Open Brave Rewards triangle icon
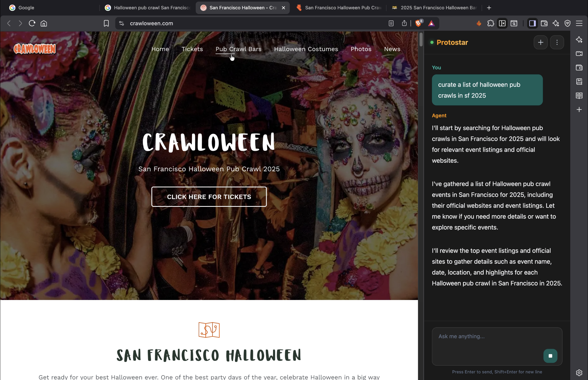The height and width of the screenshot is (380, 588). point(431,24)
